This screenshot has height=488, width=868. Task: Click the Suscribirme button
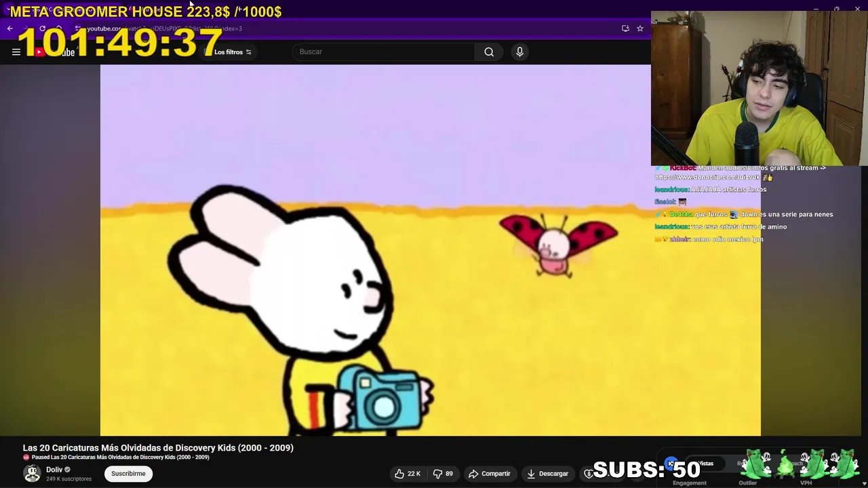point(128,474)
